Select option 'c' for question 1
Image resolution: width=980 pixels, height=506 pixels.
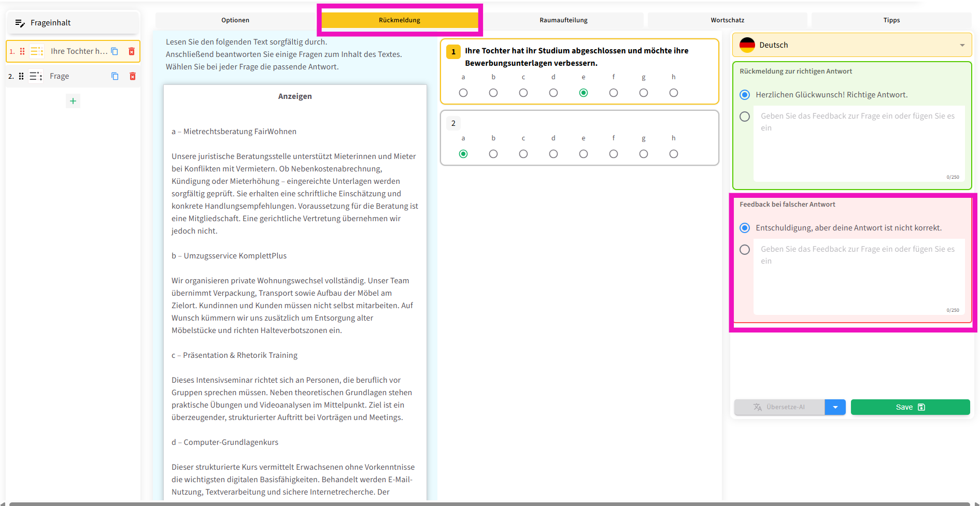523,93
